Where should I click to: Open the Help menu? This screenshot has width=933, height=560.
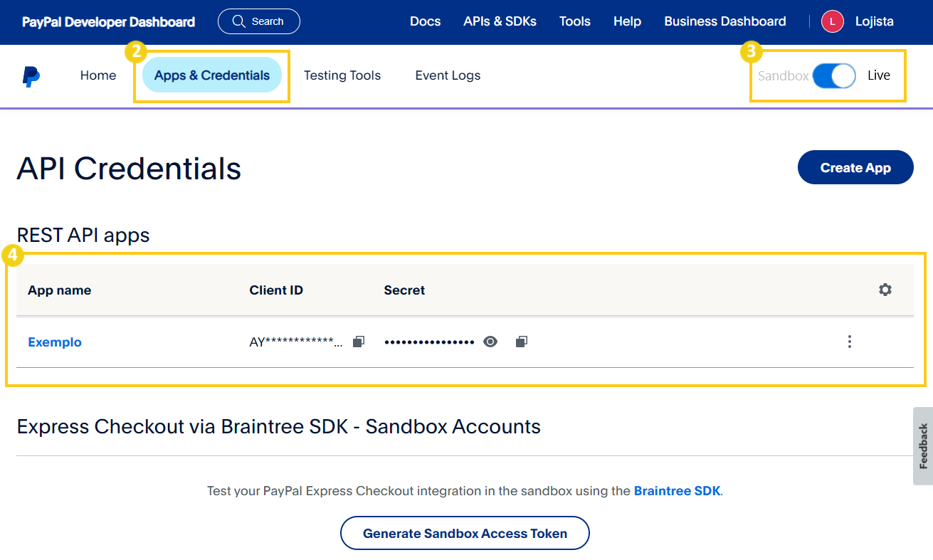[627, 21]
